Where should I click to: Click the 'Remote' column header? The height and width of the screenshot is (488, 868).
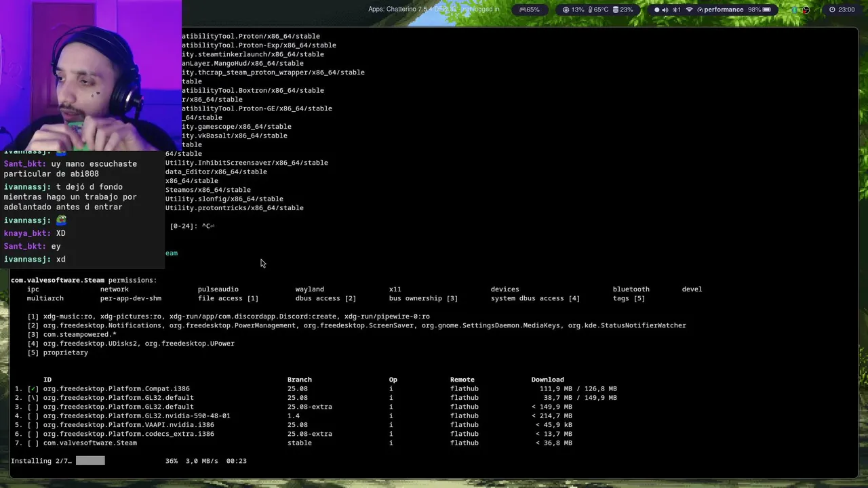pyautogui.click(x=462, y=380)
